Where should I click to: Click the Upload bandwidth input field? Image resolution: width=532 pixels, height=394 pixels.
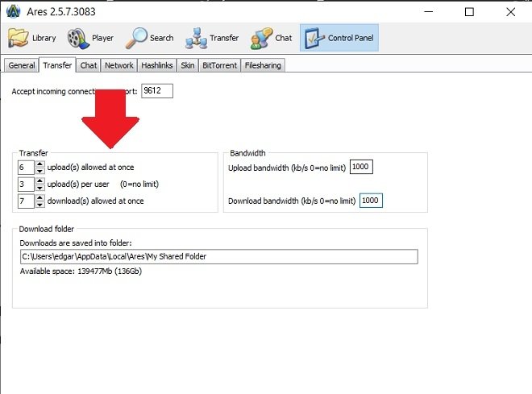(361, 167)
